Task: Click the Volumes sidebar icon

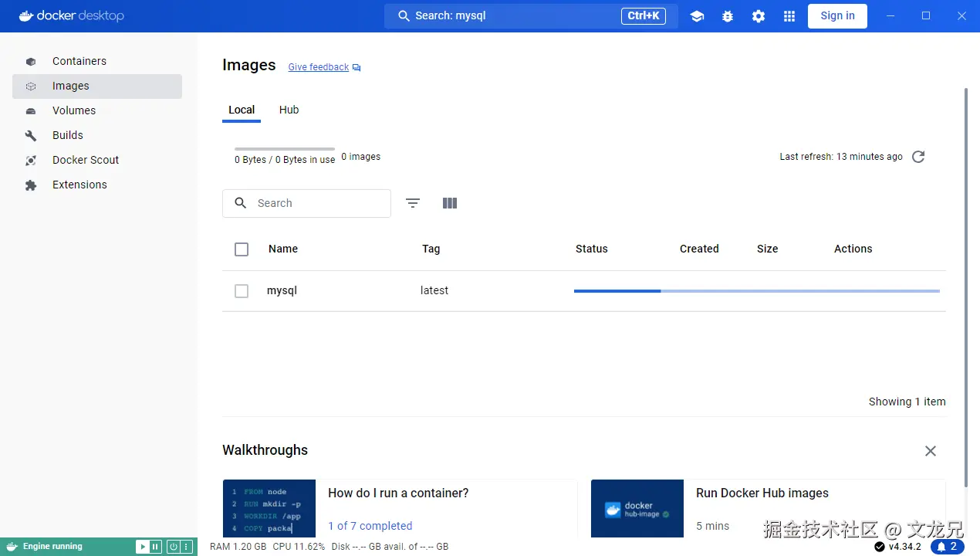Action: click(x=31, y=111)
